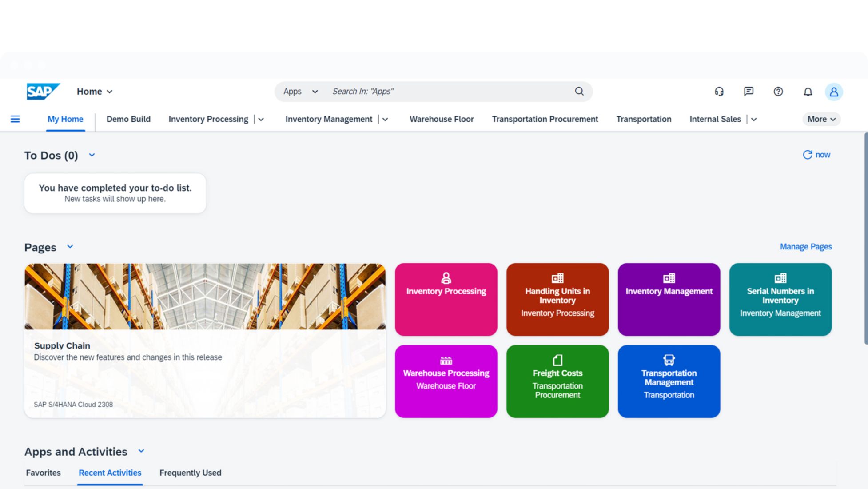
Task: Select the Frequently Used tab
Action: pyautogui.click(x=190, y=473)
